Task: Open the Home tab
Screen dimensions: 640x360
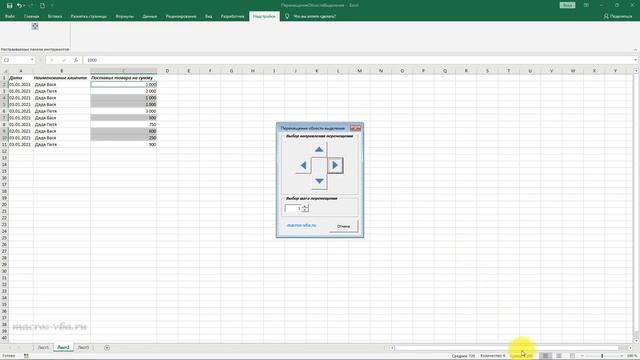Action: pos(31,16)
